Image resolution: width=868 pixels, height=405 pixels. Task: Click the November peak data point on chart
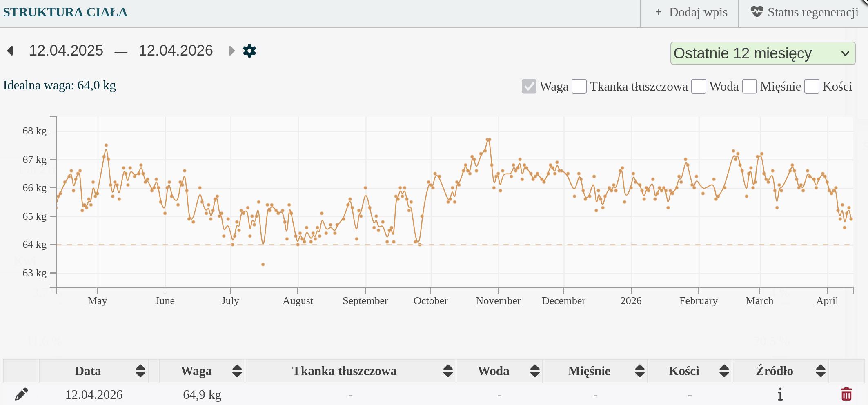pyautogui.click(x=489, y=140)
